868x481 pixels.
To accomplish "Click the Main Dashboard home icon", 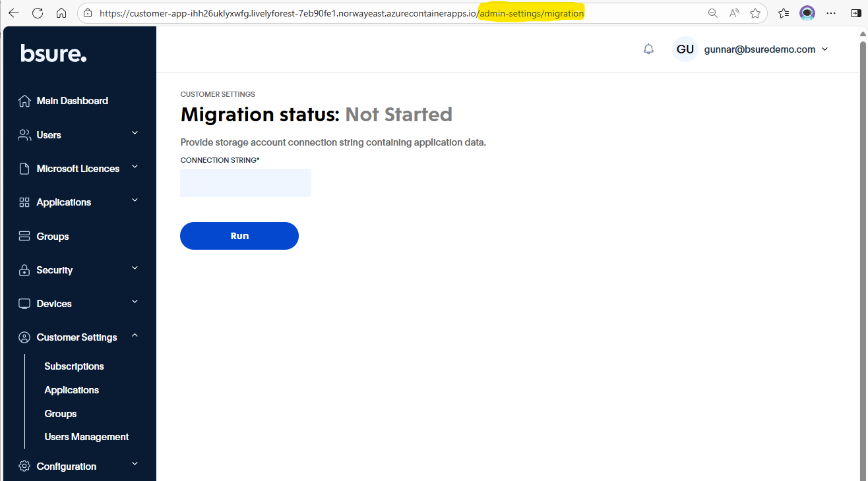I will click(24, 101).
